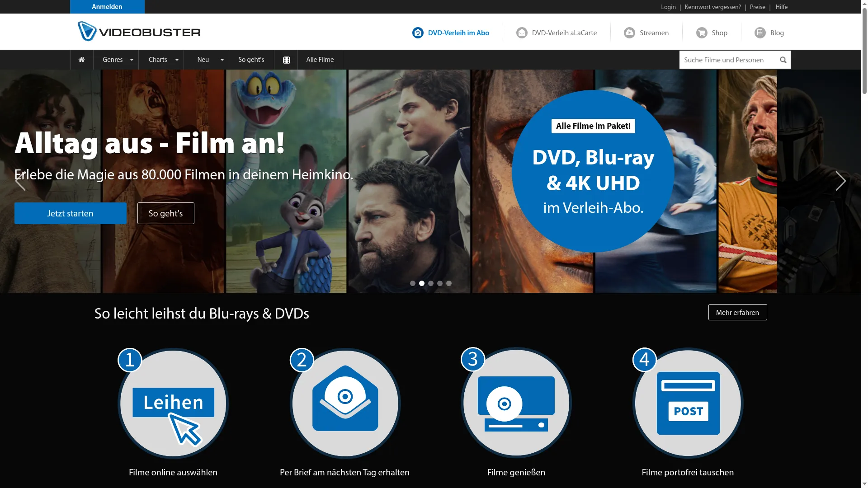The height and width of the screenshot is (488, 868).
Task: Open the Hilfe link
Action: 781,7
